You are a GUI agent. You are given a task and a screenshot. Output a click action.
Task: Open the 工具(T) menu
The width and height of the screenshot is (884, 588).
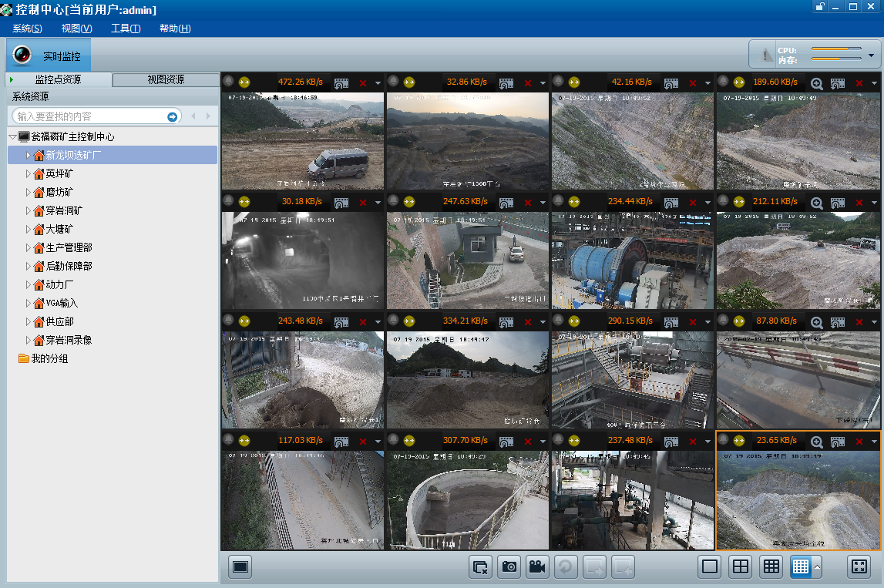click(x=126, y=29)
